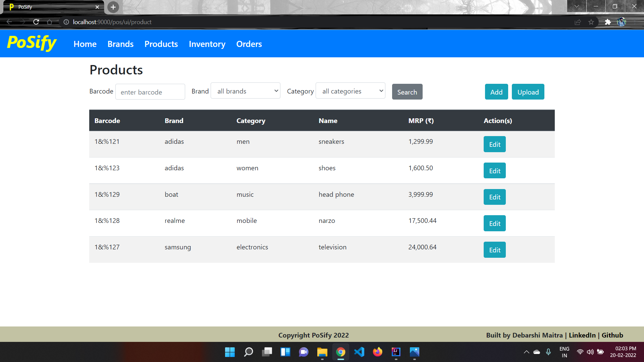Click the Windows Start button

coord(229,352)
